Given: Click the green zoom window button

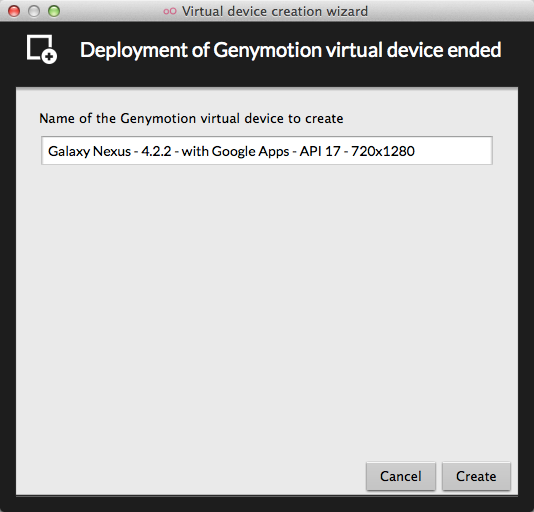Looking at the screenshot, I should pos(54,11).
